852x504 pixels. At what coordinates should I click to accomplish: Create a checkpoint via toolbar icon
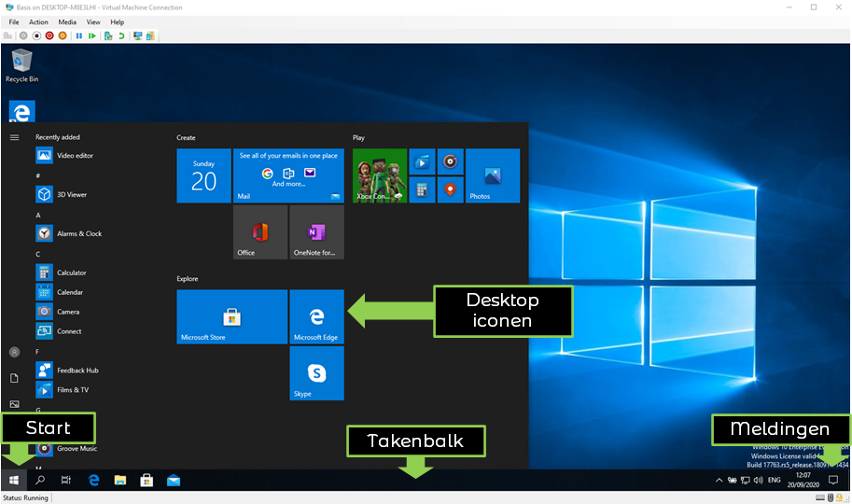click(108, 35)
